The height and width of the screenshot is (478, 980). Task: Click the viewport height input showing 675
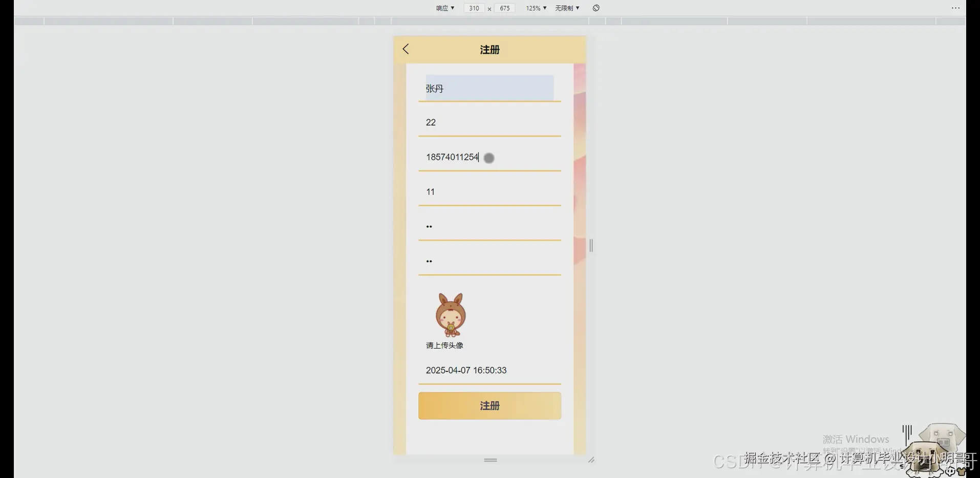coord(504,8)
